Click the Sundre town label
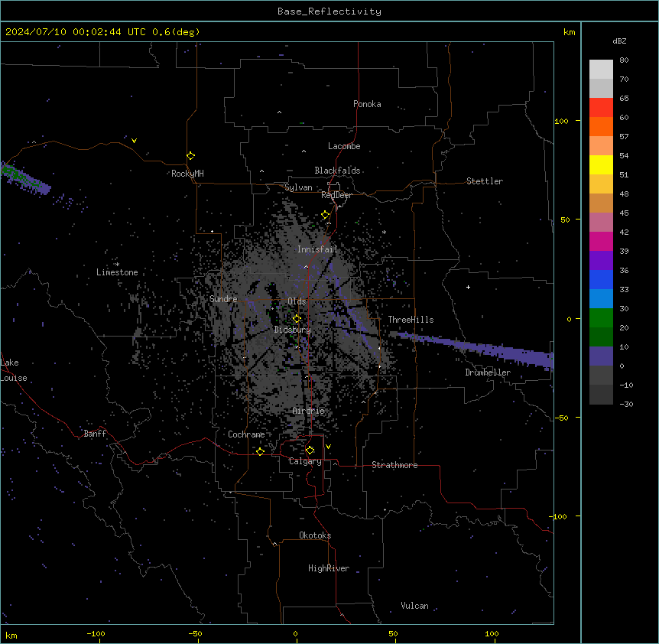The height and width of the screenshot is (644, 659). click(223, 299)
